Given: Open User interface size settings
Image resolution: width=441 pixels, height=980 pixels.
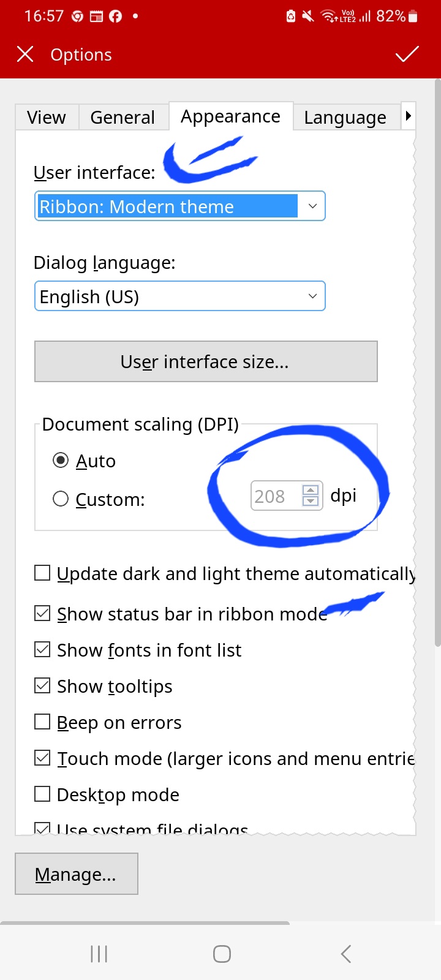Looking at the screenshot, I should pos(206,361).
